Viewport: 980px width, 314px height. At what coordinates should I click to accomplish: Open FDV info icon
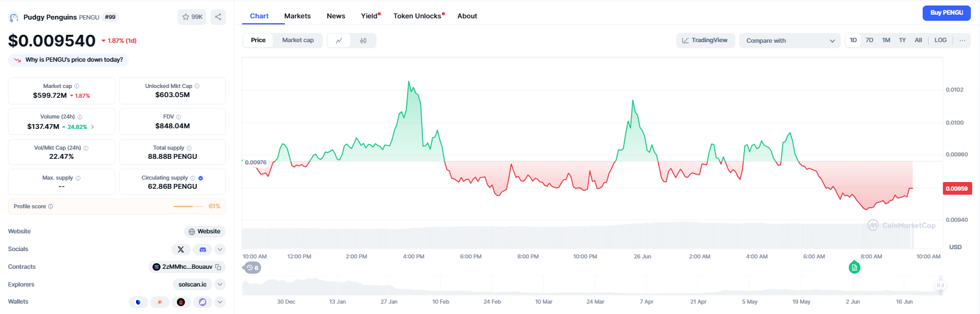(x=179, y=117)
